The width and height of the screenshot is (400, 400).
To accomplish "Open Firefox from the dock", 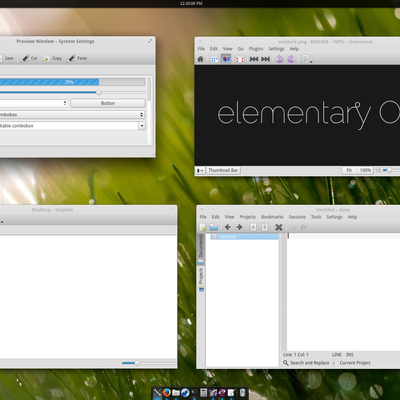I will (x=167, y=393).
